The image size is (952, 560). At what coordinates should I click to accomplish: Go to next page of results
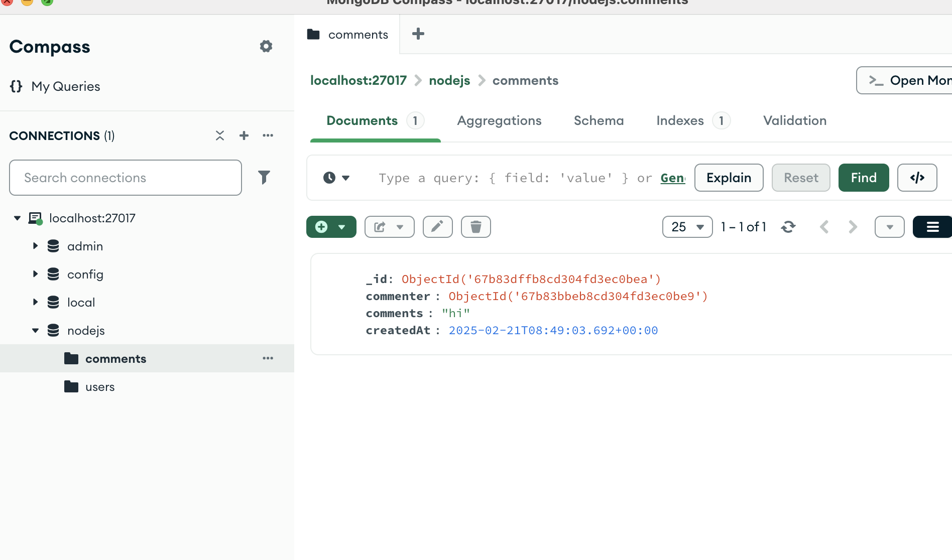tap(853, 227)
